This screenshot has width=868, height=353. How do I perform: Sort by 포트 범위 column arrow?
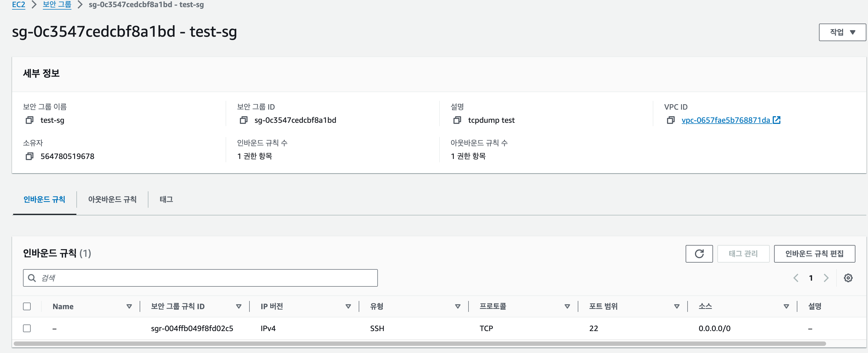click(x=677, y=306)
